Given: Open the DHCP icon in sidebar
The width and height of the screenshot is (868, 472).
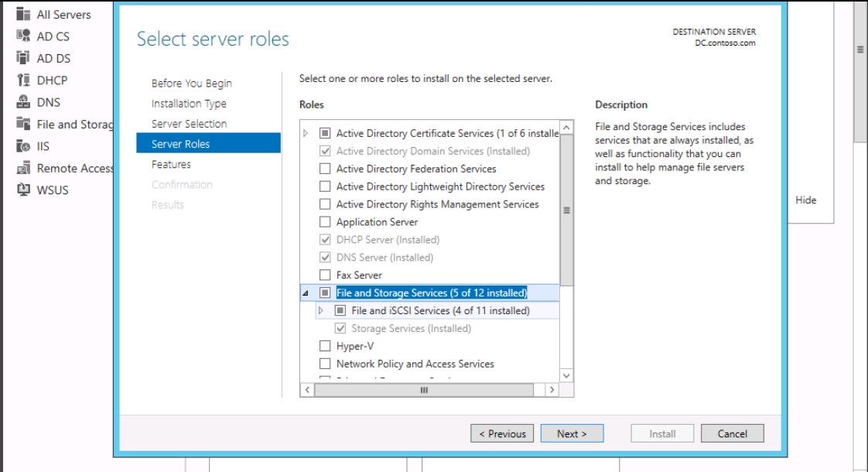Looking at the screenshot, I should point(23,80).
